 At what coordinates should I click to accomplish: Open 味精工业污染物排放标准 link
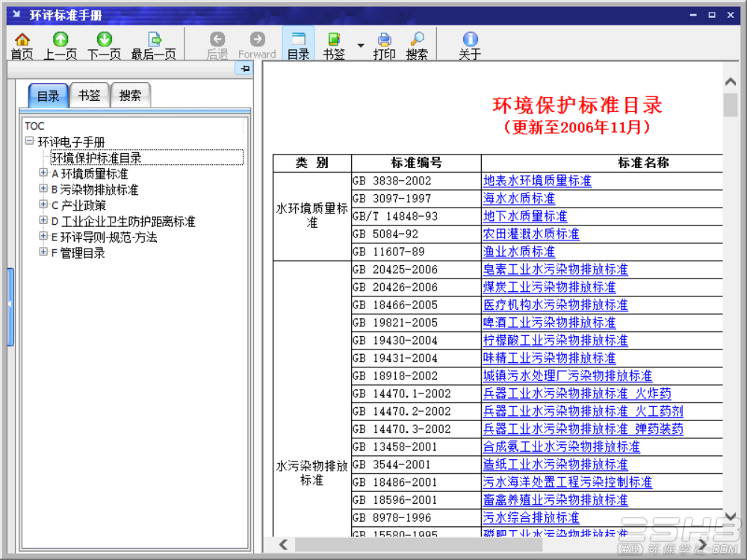[549, 358]
